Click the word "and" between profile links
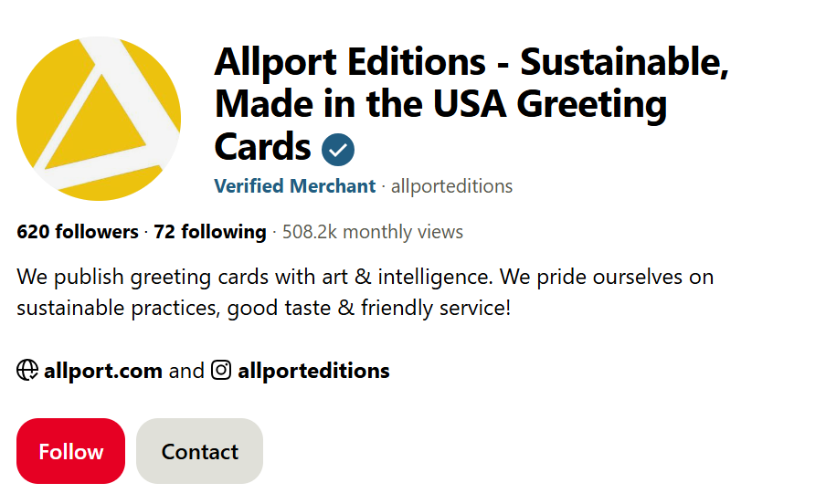The width and height of the screenshot is (826, 504). pyautogui.click(x=186, y=371)
